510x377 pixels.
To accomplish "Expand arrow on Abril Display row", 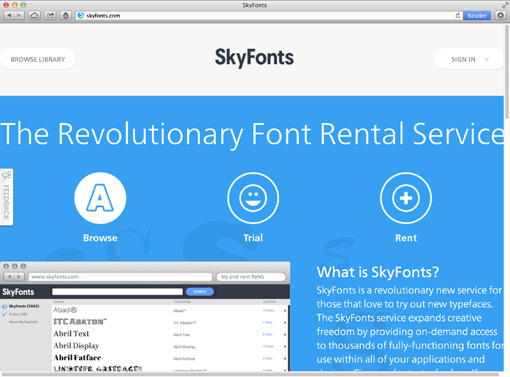I will [x=285, y=346].
